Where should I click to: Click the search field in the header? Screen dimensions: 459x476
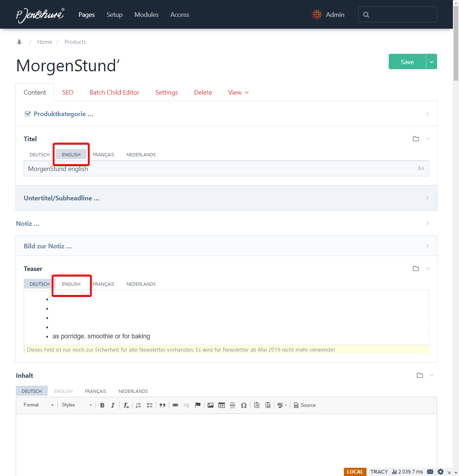point(398,14)
